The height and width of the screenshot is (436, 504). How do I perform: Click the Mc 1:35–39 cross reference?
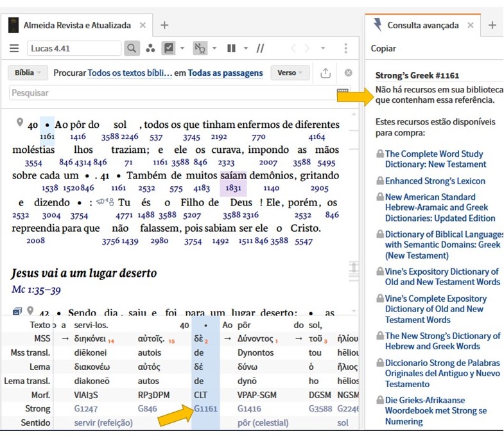point(36,290)
